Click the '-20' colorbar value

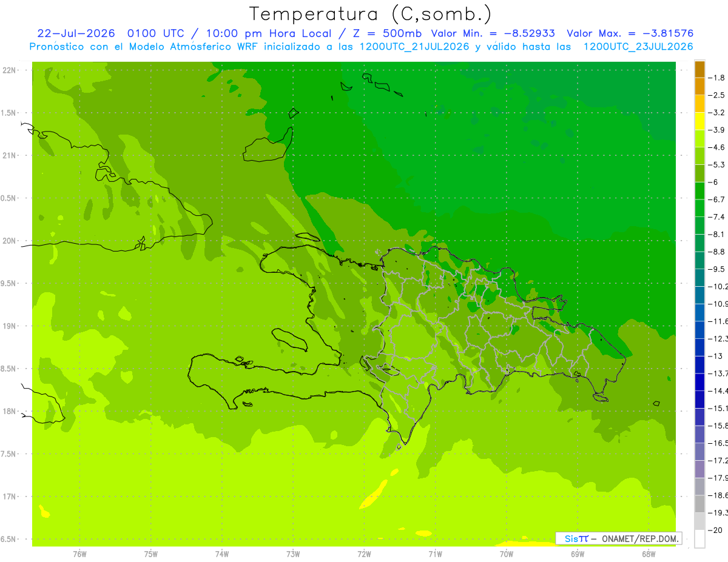point(716,530)
